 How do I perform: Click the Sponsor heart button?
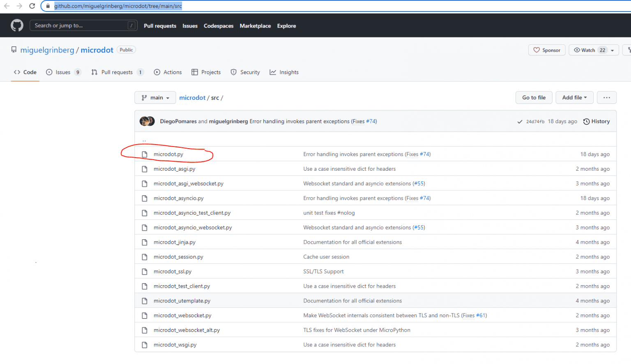(x=547, y=50)
